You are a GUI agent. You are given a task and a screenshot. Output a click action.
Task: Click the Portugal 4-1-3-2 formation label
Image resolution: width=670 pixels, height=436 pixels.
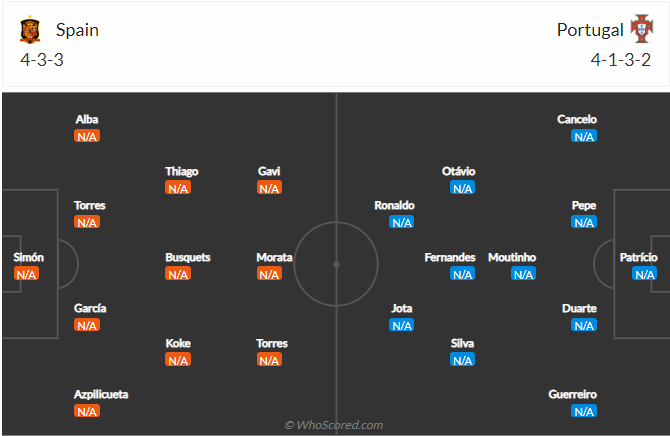[x=621, y=59]
